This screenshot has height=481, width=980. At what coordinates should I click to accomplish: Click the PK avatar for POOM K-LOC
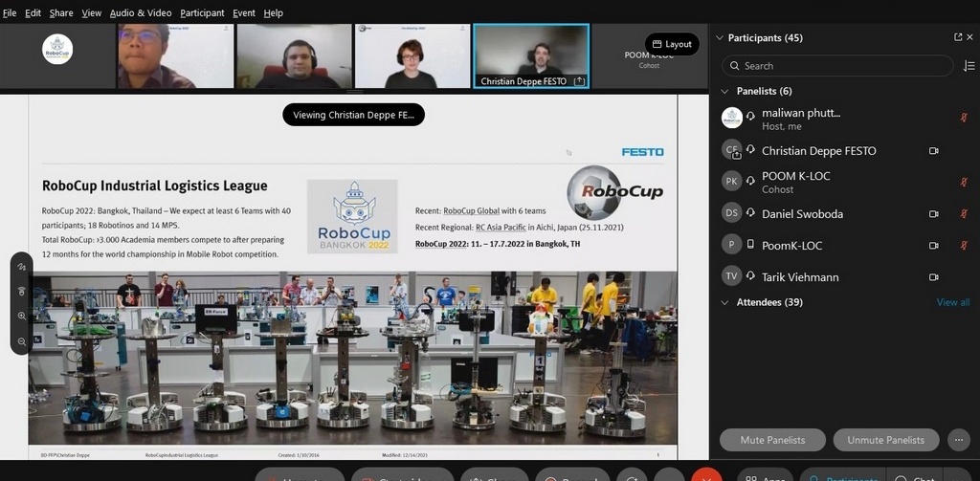click(732, 181)
